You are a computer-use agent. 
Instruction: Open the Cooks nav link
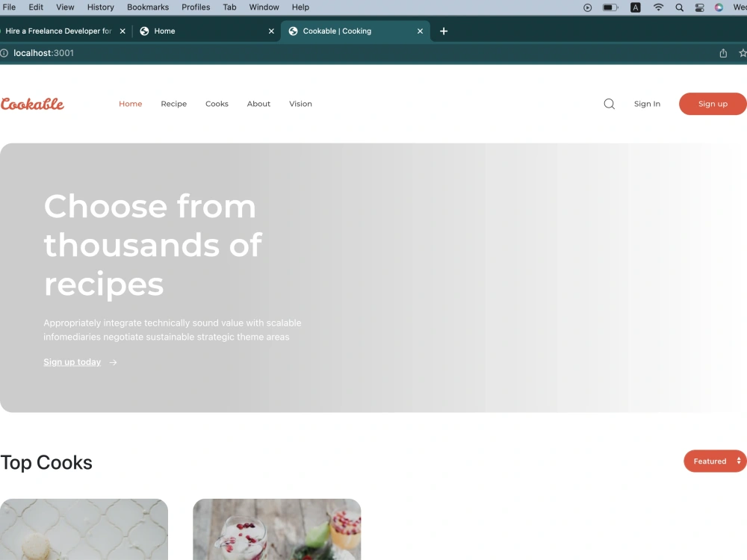tap(217, 104)
